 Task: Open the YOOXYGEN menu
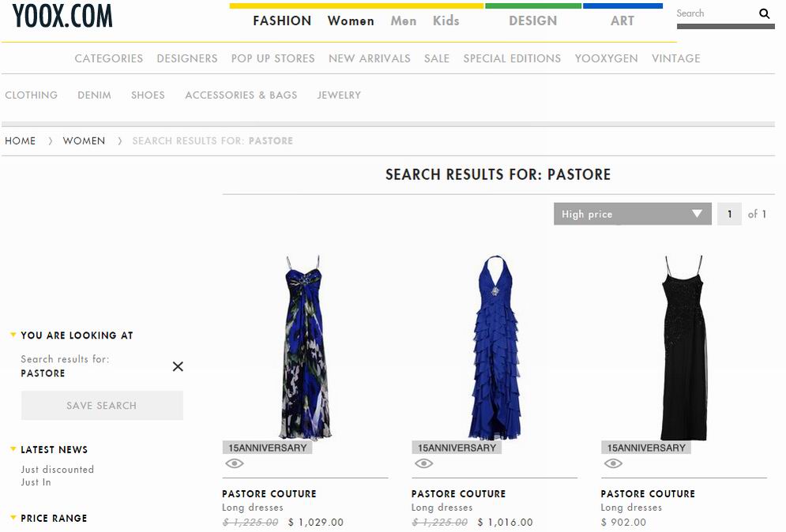click(x=606, y=58)
